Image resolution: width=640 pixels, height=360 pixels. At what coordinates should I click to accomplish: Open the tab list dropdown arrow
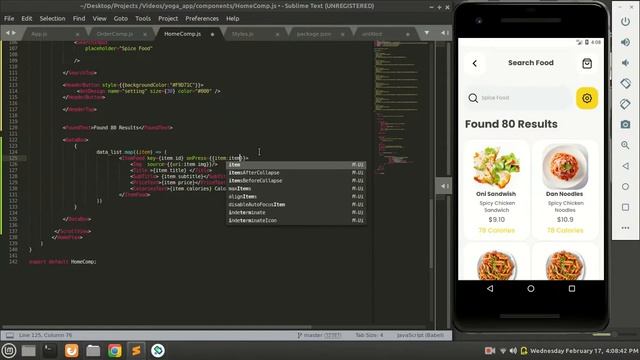(427, 33)
